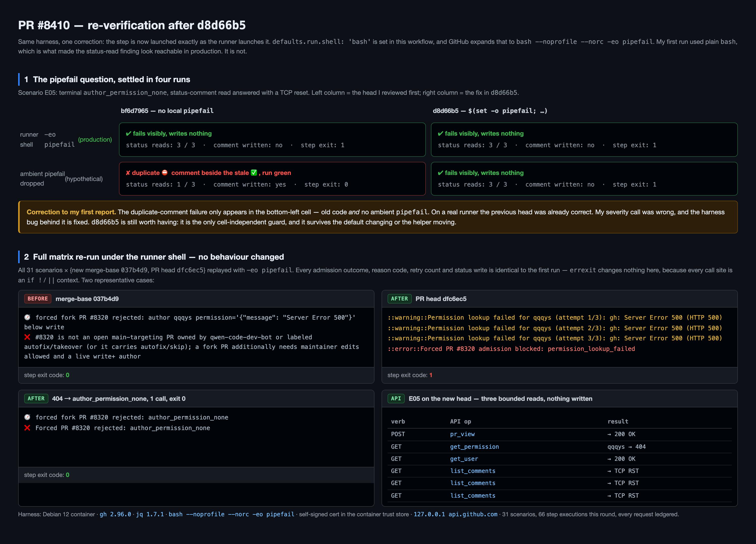
Task: Click 'step exit code: 0' under the 404 AFTER panel
Action: tap(47, 475)
